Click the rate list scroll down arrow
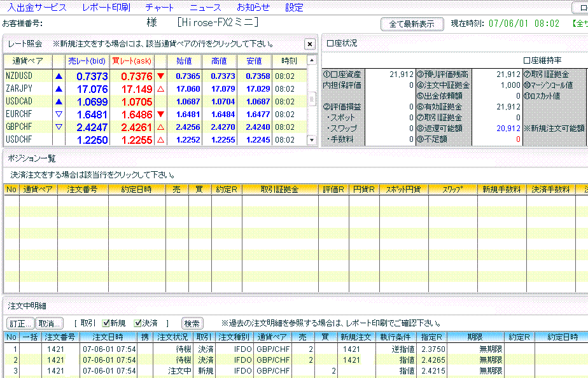The image size is (588, 378). (312, 140)
